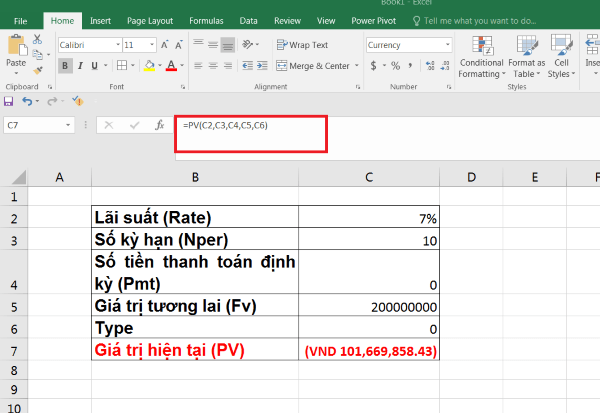Click Undo arrow icon

(x=27, y=101)
